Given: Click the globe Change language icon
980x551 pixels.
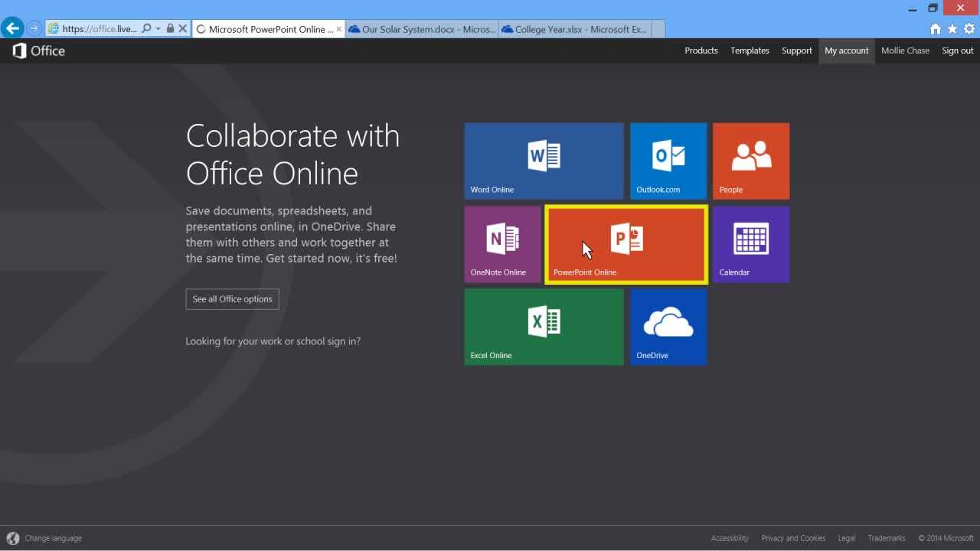Looking at the screenshot, I should tap(12, 538).
